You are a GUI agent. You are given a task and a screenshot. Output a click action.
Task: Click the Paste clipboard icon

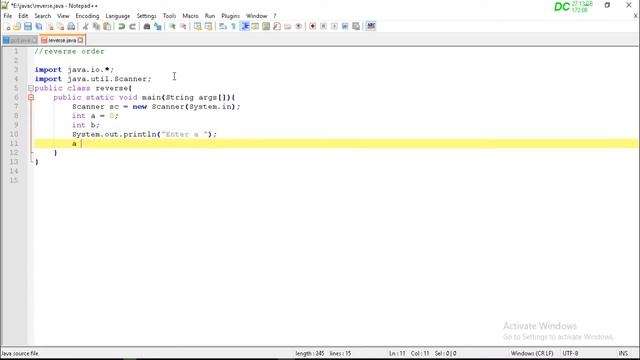[107, 27]
